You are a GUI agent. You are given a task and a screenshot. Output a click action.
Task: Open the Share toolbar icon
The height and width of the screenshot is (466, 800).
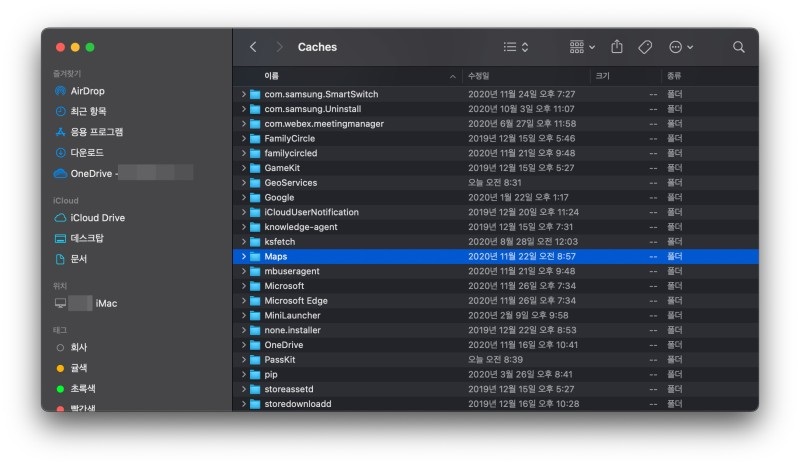pyautogui.click(x=617, y=47)
